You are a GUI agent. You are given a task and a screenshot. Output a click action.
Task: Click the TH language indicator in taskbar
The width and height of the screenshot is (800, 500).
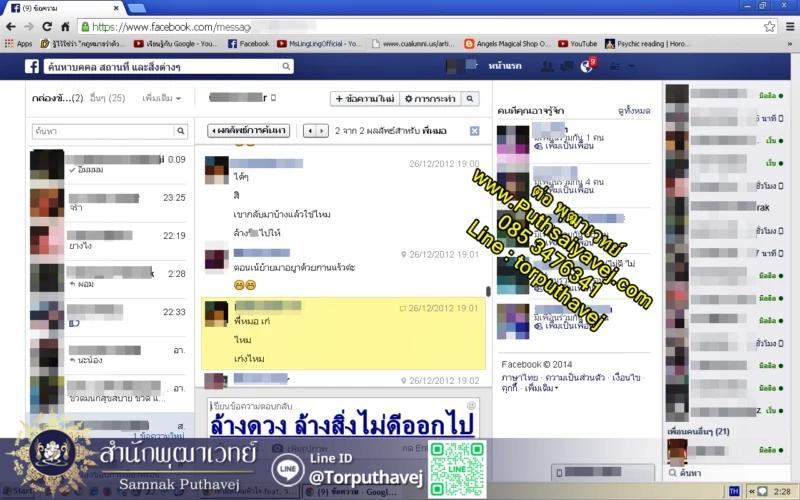tap(734, 491)
